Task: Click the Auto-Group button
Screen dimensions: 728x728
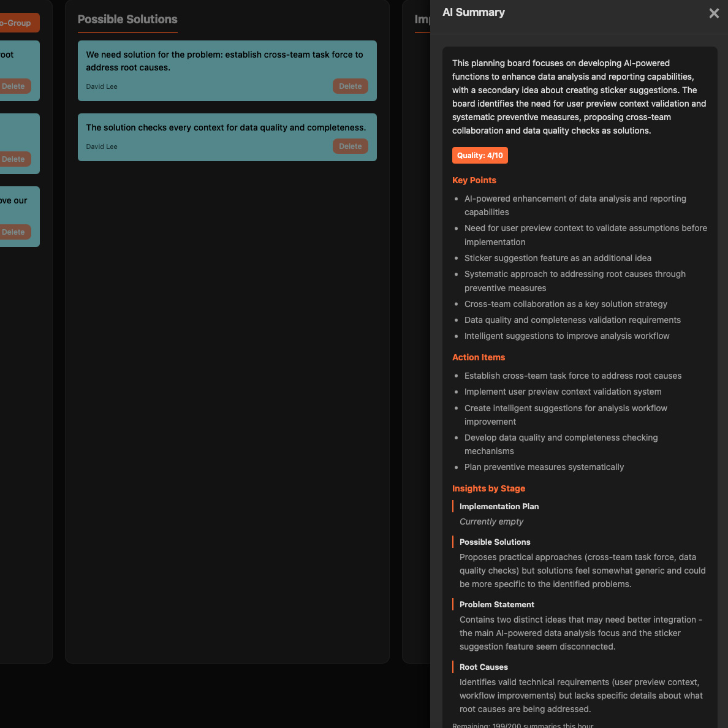Action: (15, 23)
